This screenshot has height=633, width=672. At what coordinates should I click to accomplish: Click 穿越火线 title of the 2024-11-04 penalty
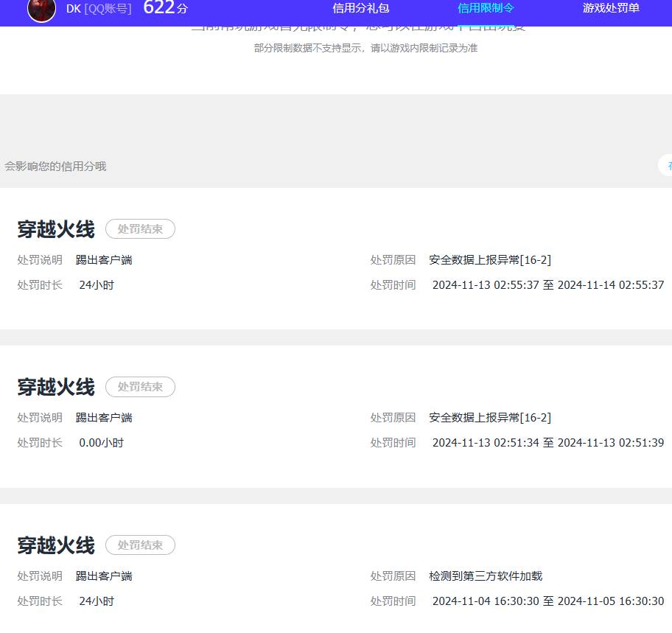[56, 545]
